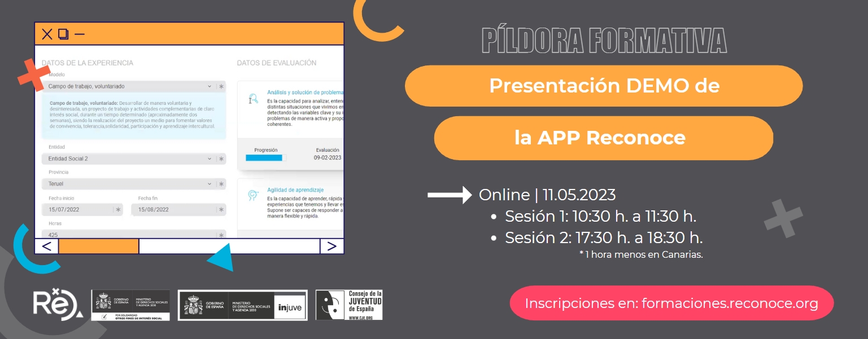Click the Fecha fin field showing 15/08/2022
The height and width of the screenshot is (339, 868).
(x=179, y=209)
